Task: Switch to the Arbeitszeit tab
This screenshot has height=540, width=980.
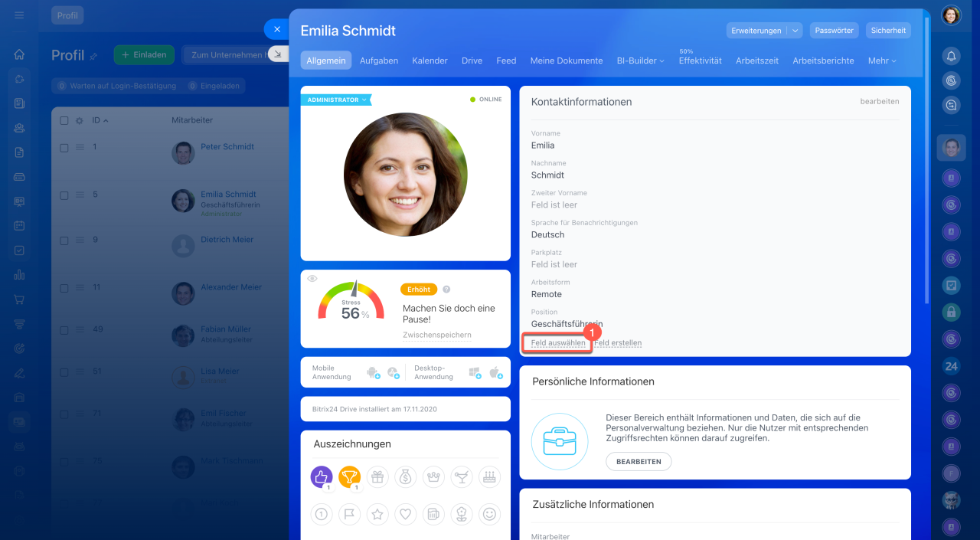Action: coord(757,61)
